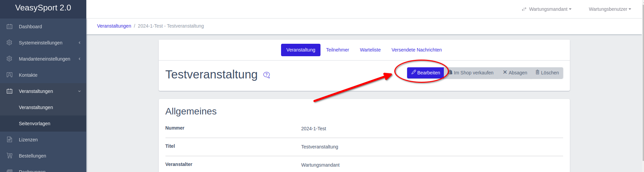Expand the Systemeinstellungen menu chevron
Image resolution: width=644 pixels, height=172 pixels.
pos(80,43)
